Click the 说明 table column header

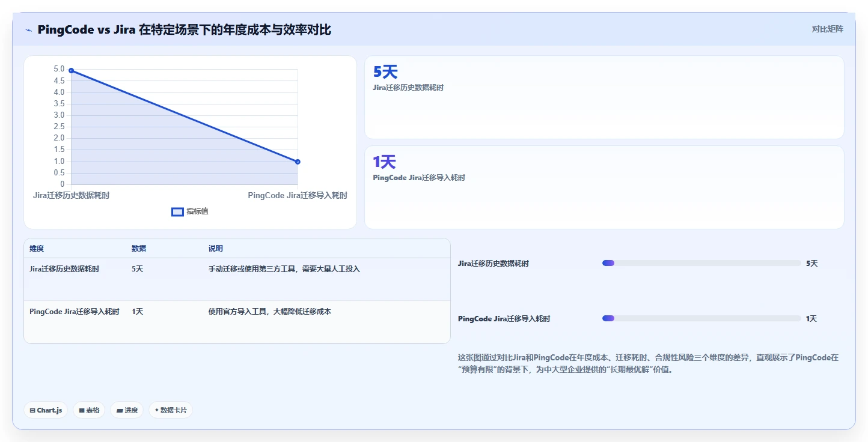pyautogui.click(x=216, y=249)
